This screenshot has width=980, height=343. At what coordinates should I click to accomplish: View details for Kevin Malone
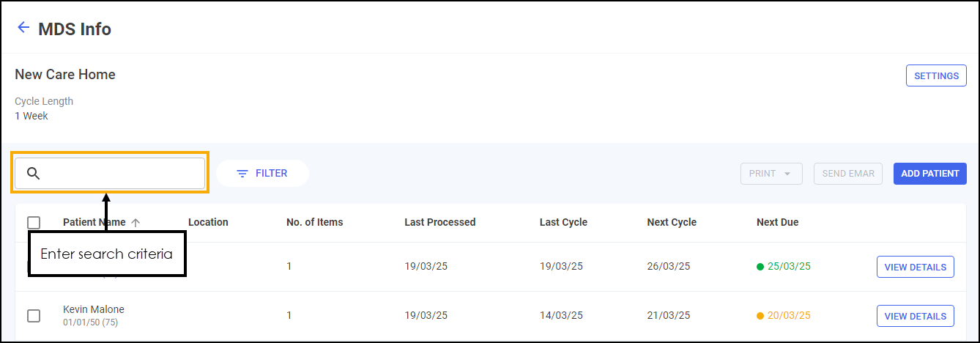pyautogui.click(x=915, y=316)
